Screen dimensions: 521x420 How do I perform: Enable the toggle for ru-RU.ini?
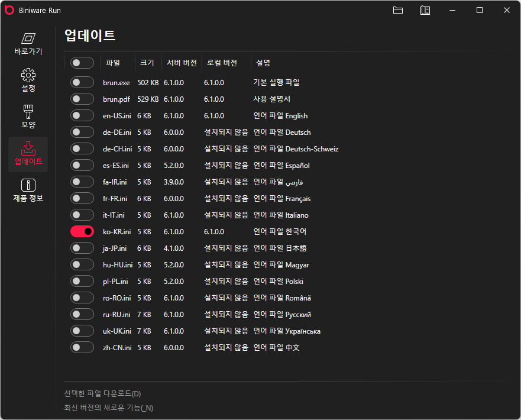[x=82, y=315]
